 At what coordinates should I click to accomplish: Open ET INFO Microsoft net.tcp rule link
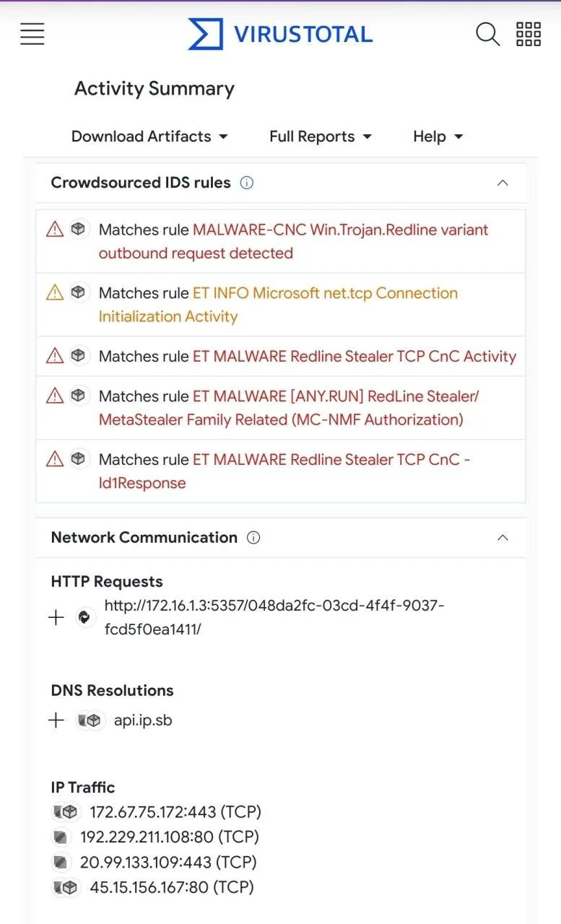pyautogui.click(x=278, y=305)
